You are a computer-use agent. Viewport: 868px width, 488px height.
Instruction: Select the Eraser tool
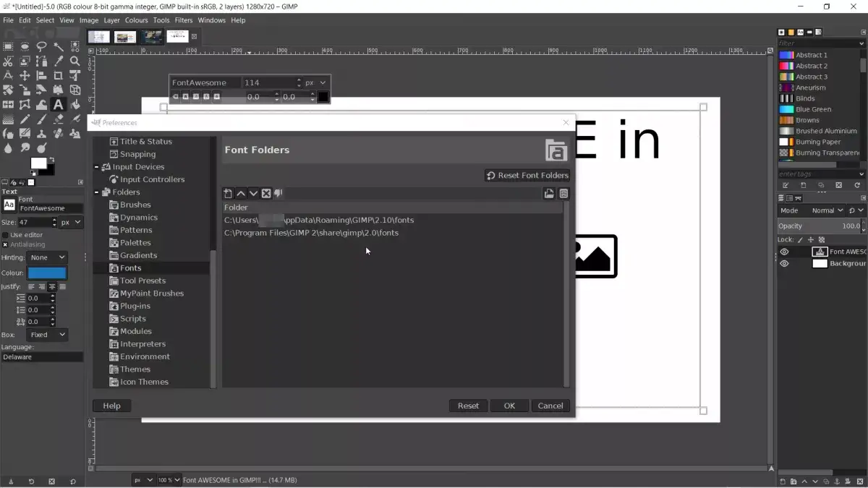[59, 119]
